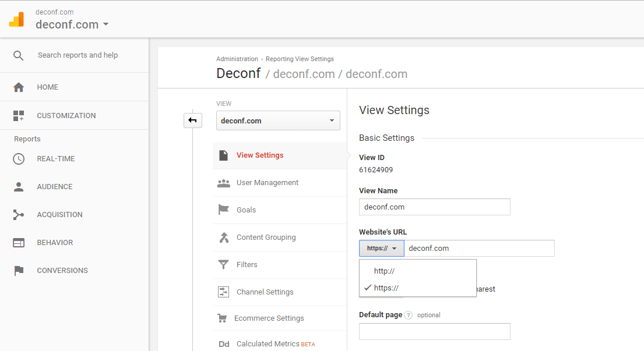Click the Default page input field
644x351 pixels.
click(435, 331)
